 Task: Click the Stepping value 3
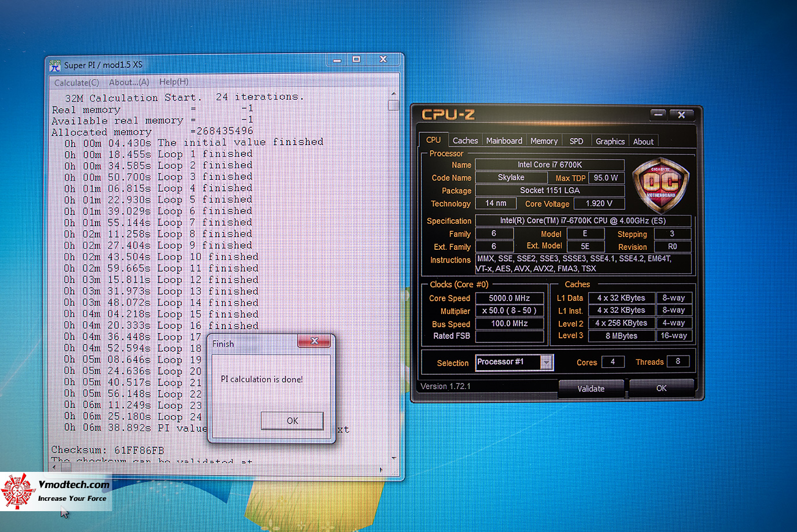(x=672, y=234)
